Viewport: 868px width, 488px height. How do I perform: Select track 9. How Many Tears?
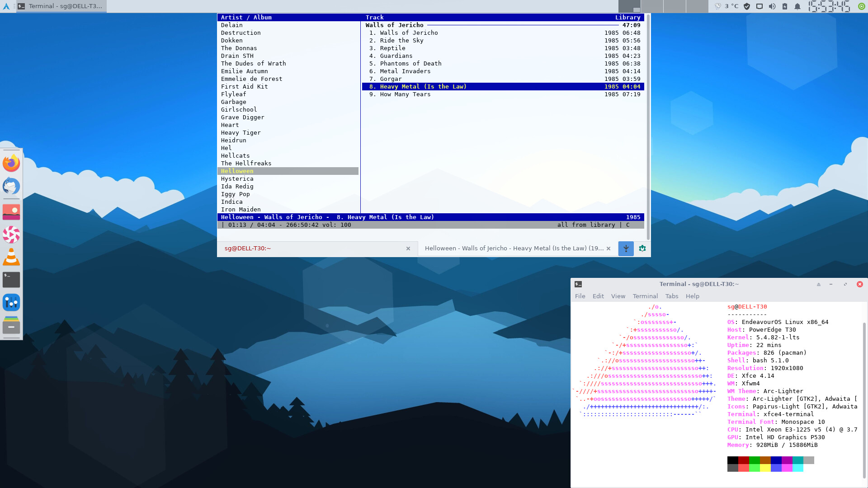pyautogui.click(x=503, y=94)
